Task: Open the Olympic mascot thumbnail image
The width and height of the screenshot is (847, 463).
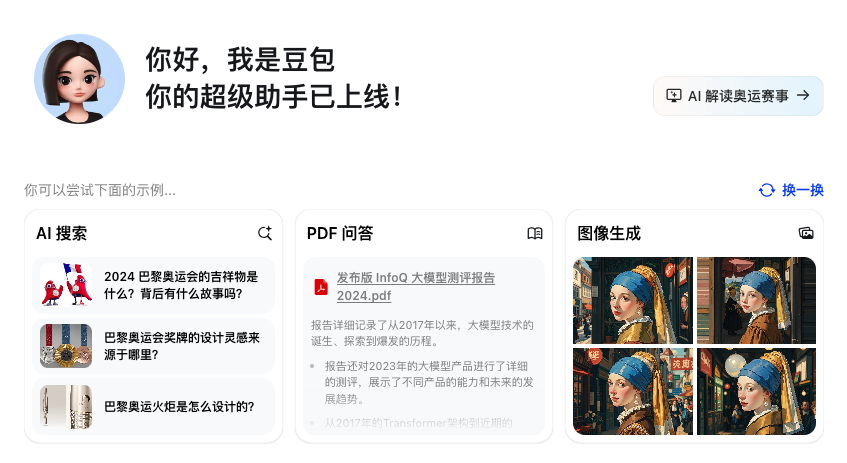Action: point(66,285)
